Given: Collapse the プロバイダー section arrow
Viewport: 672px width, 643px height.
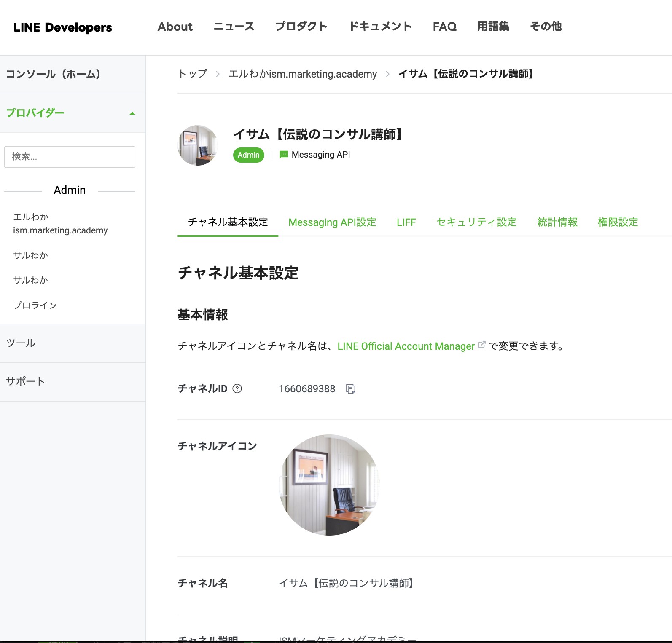Looking at the screenshot, I should (x=132, y=113).
